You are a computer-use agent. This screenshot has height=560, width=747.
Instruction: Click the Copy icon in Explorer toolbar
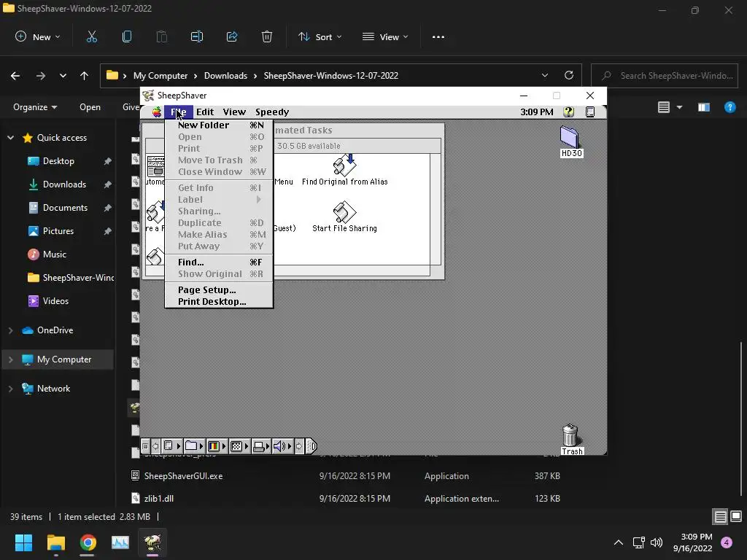tap(127, 36)
